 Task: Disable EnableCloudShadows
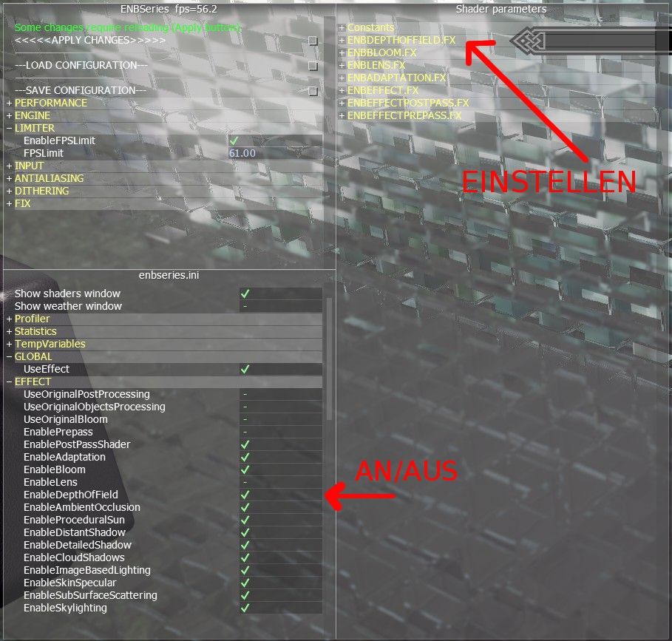point(245,558)
